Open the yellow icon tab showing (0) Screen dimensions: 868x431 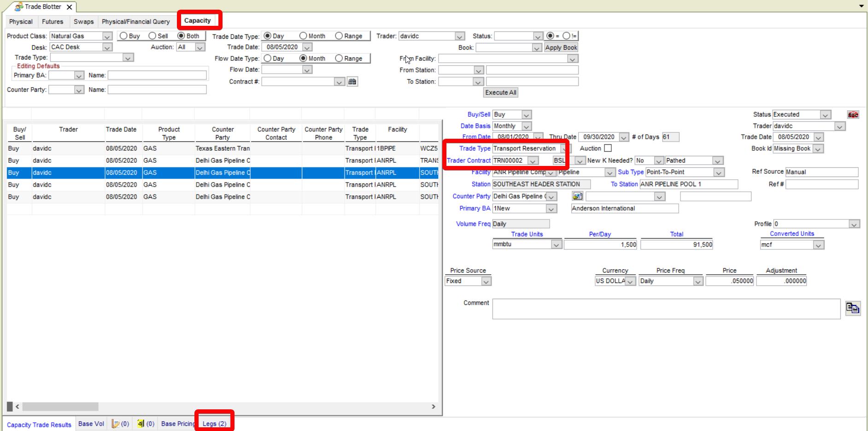tap(146, 424)
